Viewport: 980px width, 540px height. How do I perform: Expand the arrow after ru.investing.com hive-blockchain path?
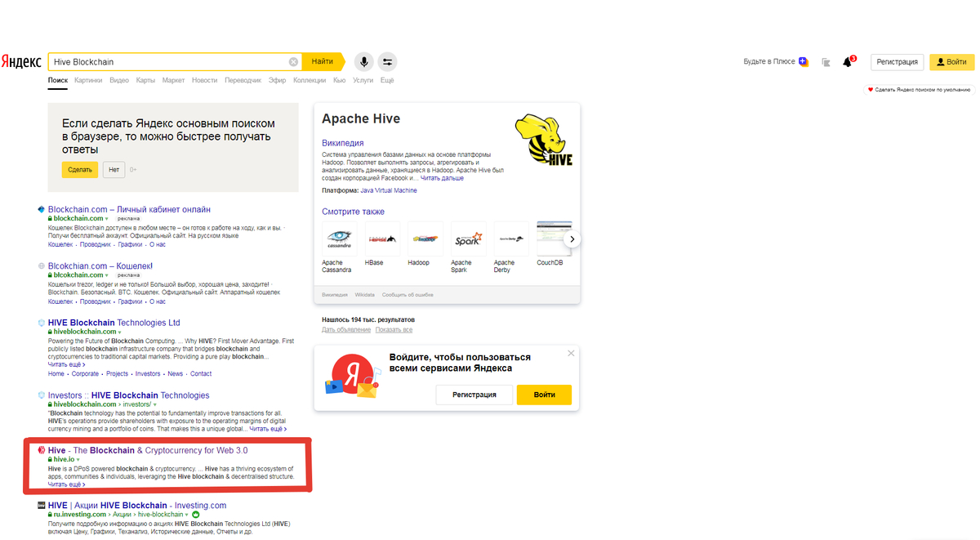pyautogui.click(x=187, y=515)
